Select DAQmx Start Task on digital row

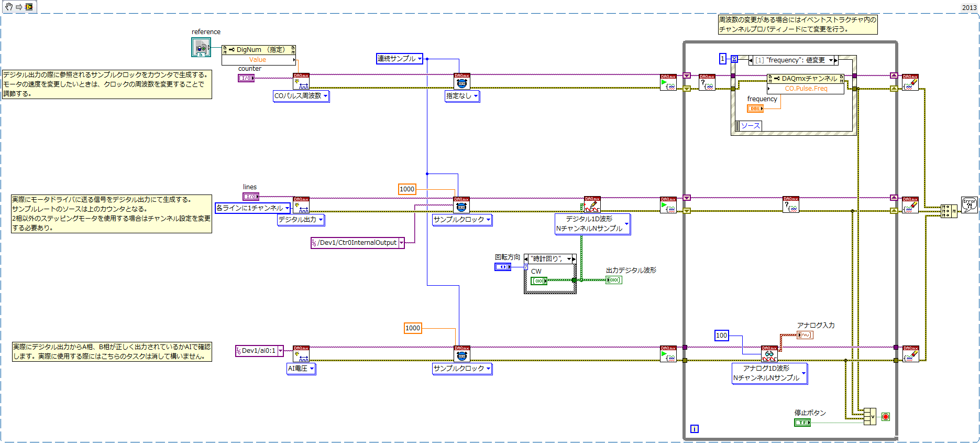click(668, 205)
